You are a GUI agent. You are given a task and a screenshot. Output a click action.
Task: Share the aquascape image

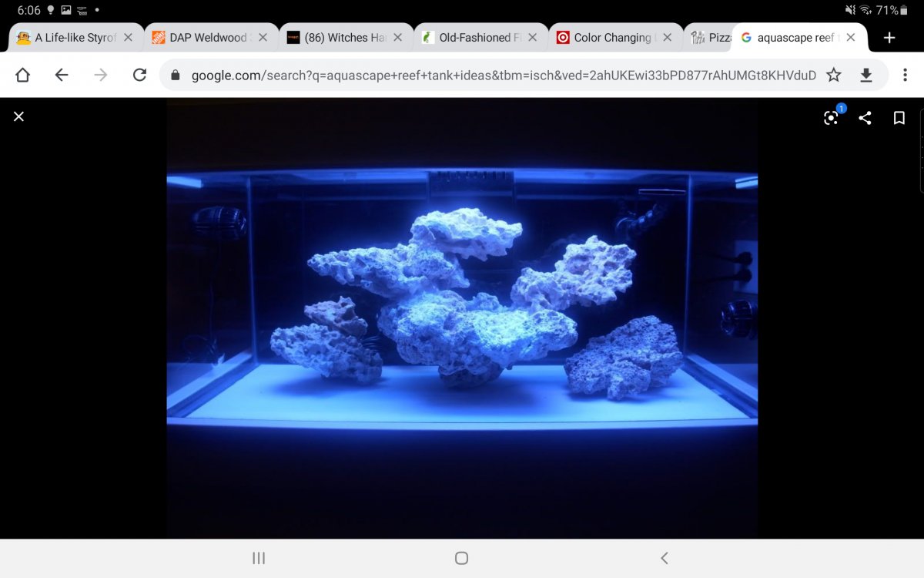coord(865,118)
